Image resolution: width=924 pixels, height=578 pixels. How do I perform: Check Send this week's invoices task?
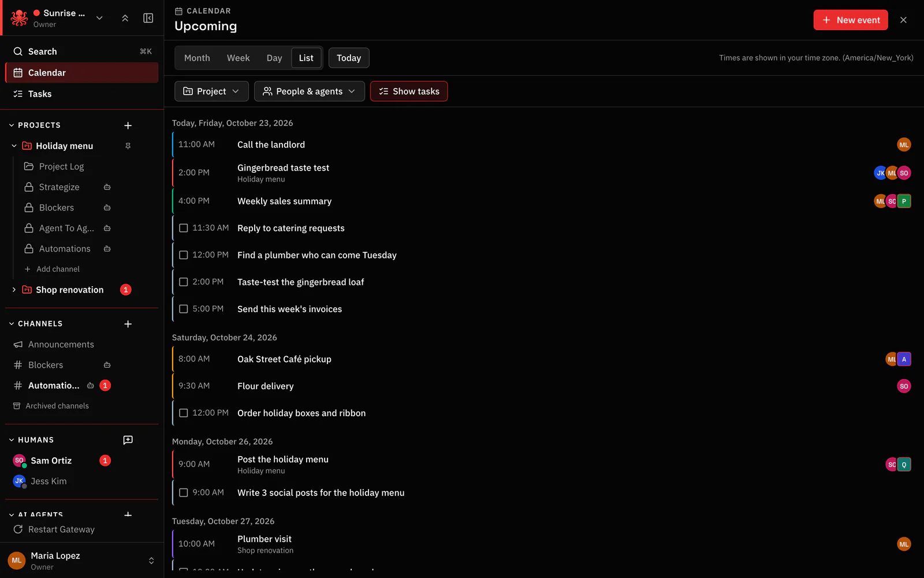(x=184, y=309)
